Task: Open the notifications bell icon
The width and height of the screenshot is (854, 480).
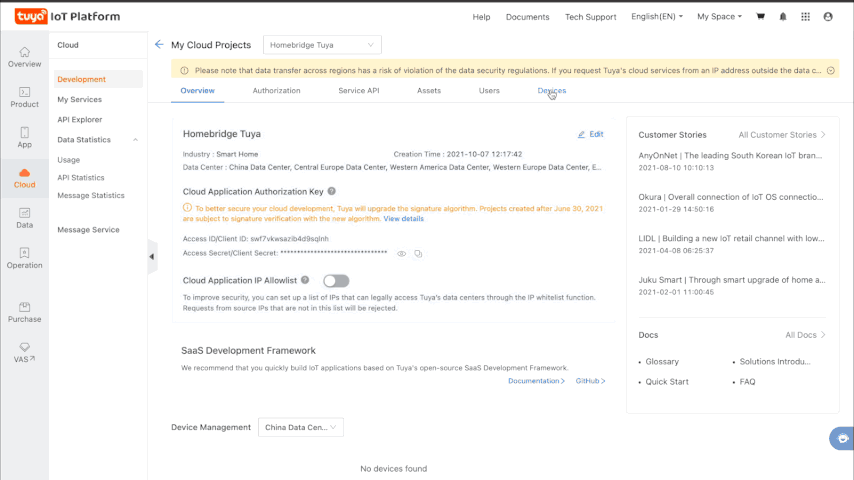Action: coord(783,16)
